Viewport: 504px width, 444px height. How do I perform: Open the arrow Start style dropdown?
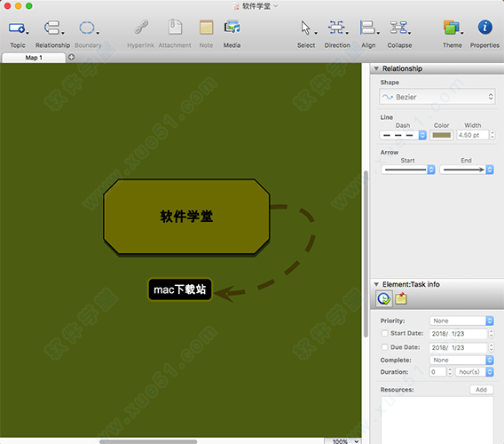tap(408, 170)
